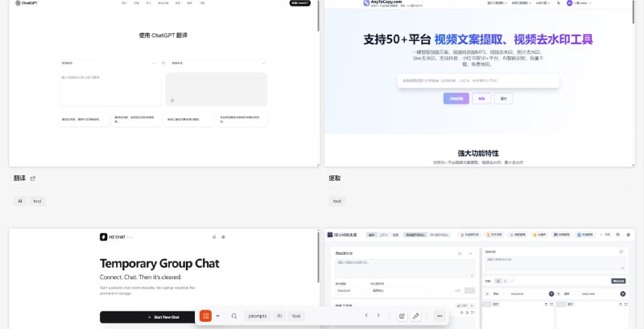Image resolution: width=644 pixels, height=329 pixels.
Task: Select the second mode tab in prompt optimizer header
Action: coord(383,235)
